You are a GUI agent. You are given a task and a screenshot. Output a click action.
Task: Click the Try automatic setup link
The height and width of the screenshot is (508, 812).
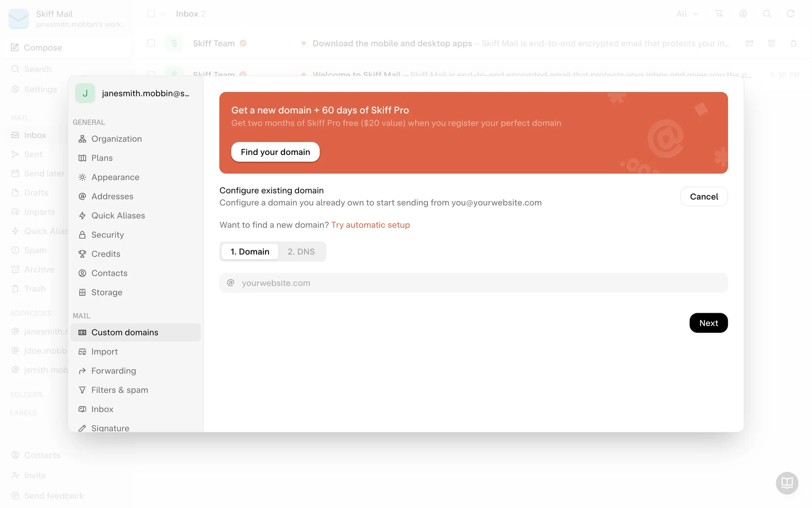[x=370, y=225]
